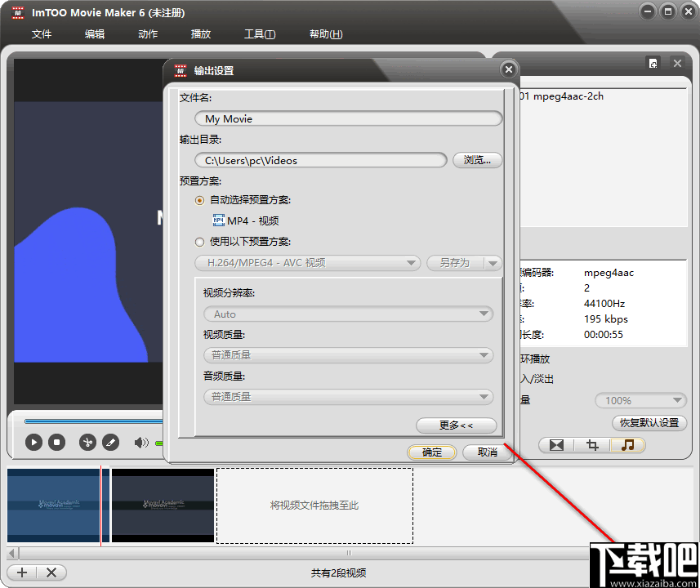Click the My Movie filename field
Image resolution: width=700 pixels, height=588 pixels.
coord(348,118)
